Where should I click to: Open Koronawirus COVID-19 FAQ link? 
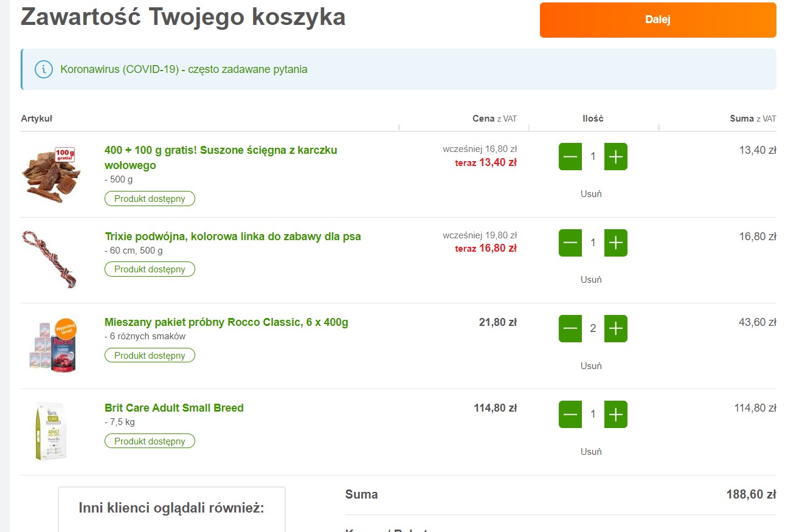pyautogui.click(x=184, y=69)
